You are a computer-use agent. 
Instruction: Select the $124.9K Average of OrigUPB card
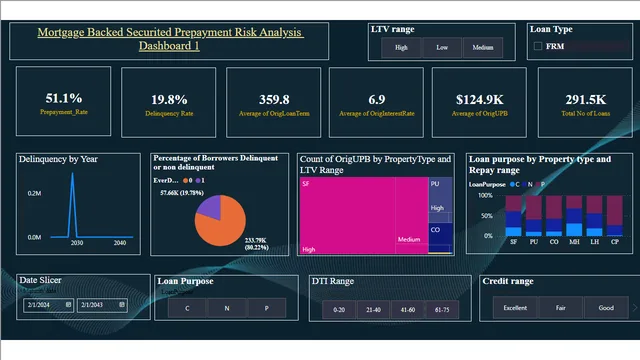tap(479, 102)
